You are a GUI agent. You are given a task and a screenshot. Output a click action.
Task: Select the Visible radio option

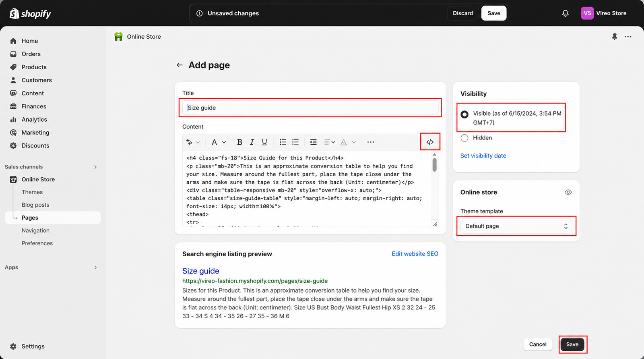pos(464,114)
